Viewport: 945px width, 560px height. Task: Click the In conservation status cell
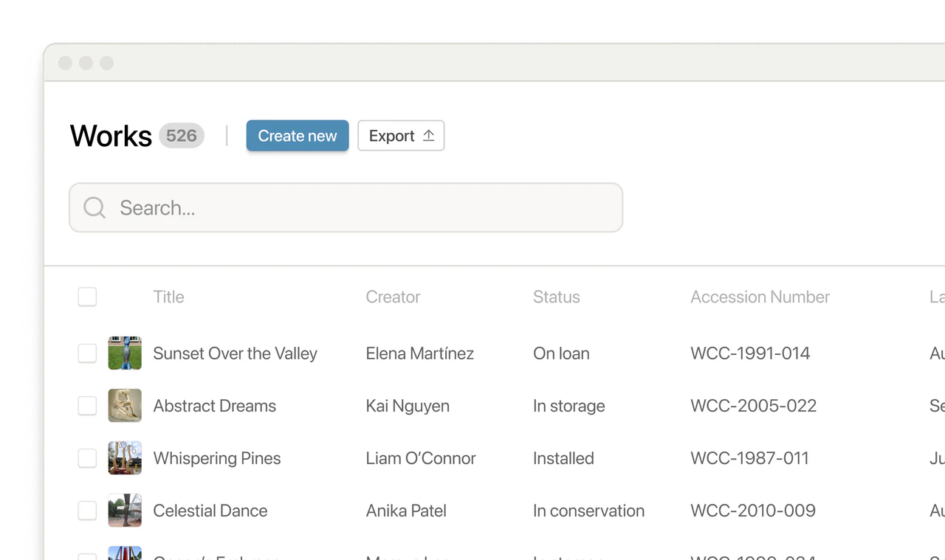(x=588, y=511)
